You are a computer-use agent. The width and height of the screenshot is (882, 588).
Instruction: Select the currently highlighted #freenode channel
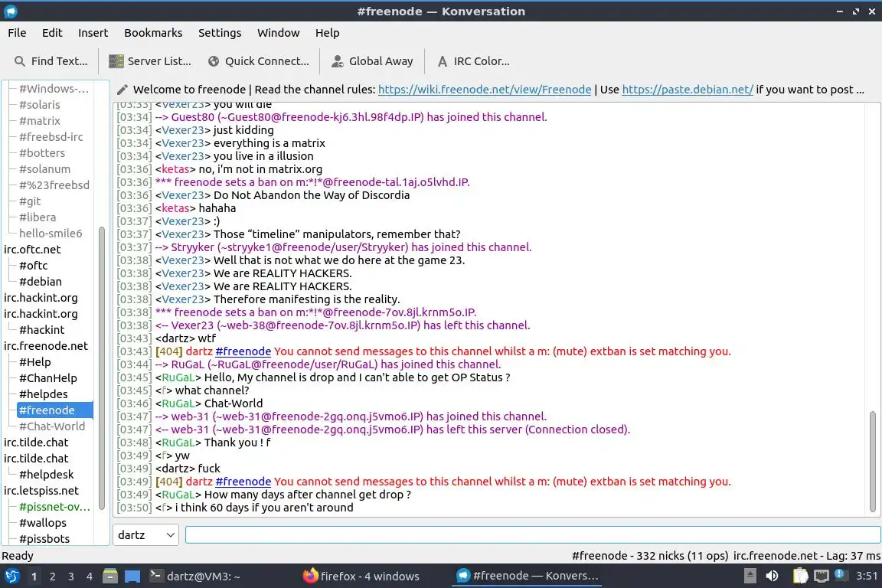(x=54, y=410)
